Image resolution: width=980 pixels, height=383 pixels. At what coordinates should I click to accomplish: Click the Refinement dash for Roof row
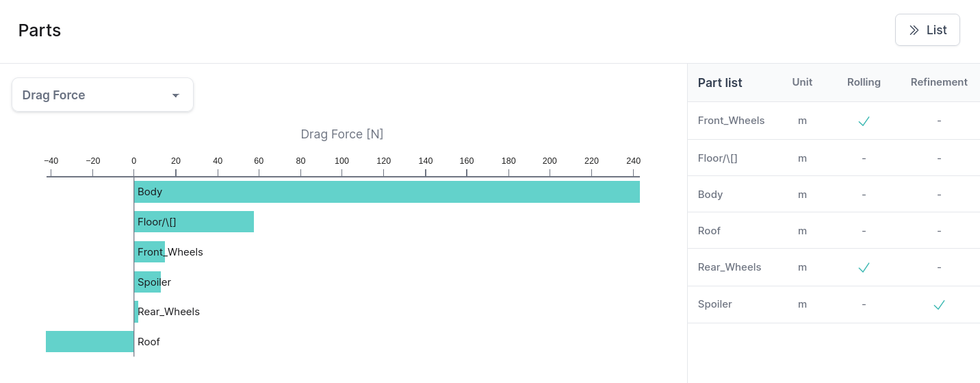pyautogui.click(x=939, y=231)
